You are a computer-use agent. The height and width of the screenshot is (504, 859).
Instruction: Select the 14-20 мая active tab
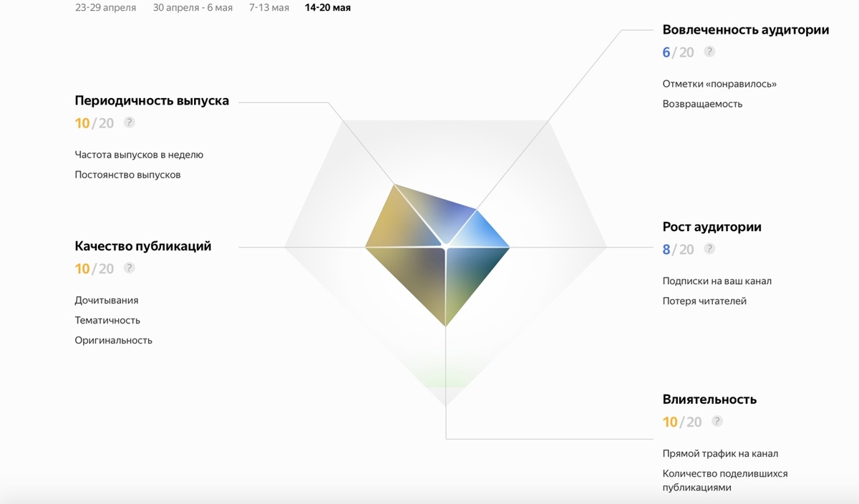[328, 8]
